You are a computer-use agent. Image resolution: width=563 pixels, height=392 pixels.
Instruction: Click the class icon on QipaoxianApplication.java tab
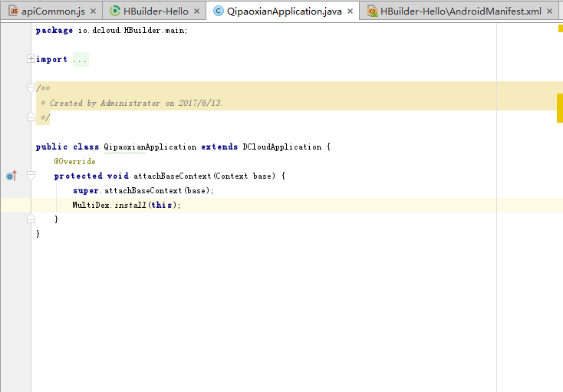pos(218,12)
